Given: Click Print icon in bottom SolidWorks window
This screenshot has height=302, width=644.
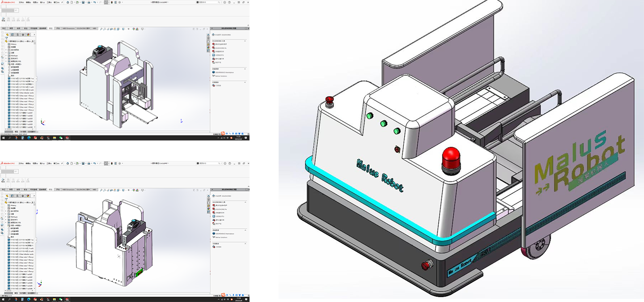Looking at the screenshot, I should (89, 164).
